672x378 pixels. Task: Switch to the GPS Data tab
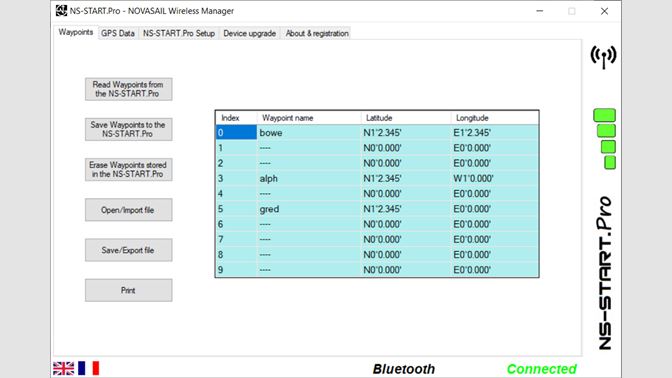[118, 33]
